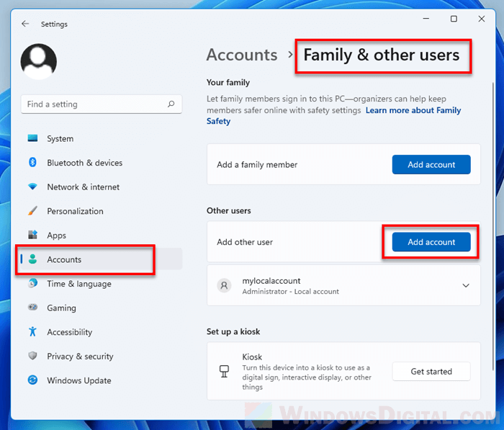Click the 'Settings' window title text

pos(54,24)
